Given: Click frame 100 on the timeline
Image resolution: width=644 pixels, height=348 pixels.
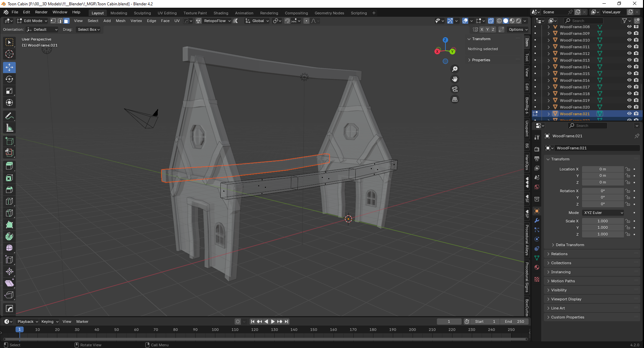Looking at the screenshot, I should point(215,330).
